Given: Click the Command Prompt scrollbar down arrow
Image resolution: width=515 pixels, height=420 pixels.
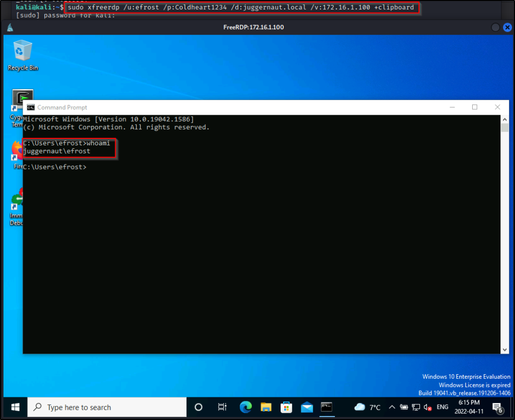Looking at the screenshot, I should 505,349.
